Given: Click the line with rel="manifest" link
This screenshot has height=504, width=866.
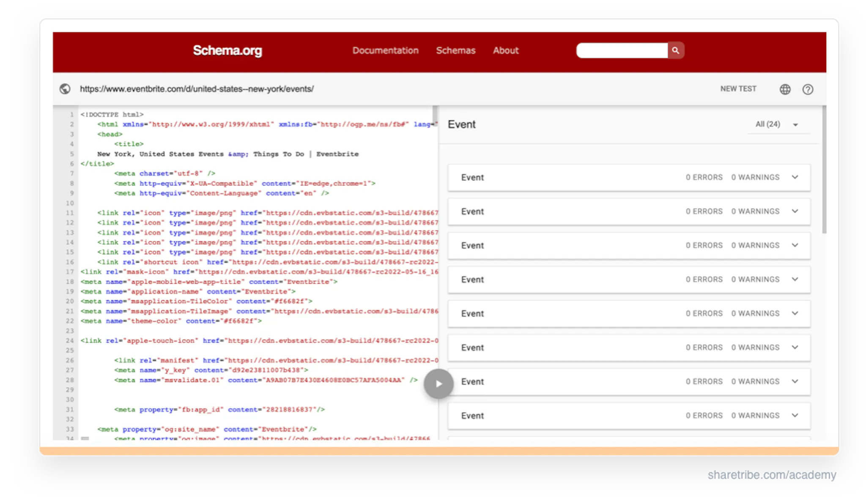Looking at the screenshot, I should [x=276, y=360].
